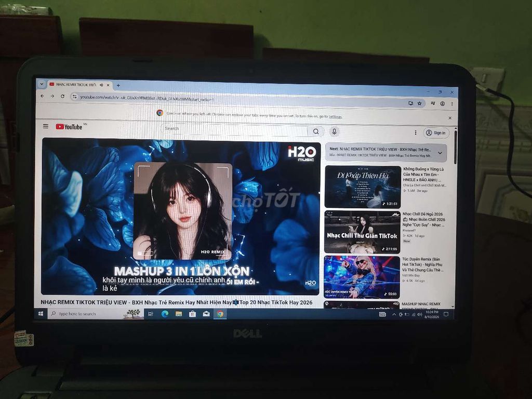
Task: Open the Windows Start menu
Action: pyautogui.click(x=41, y=314)
